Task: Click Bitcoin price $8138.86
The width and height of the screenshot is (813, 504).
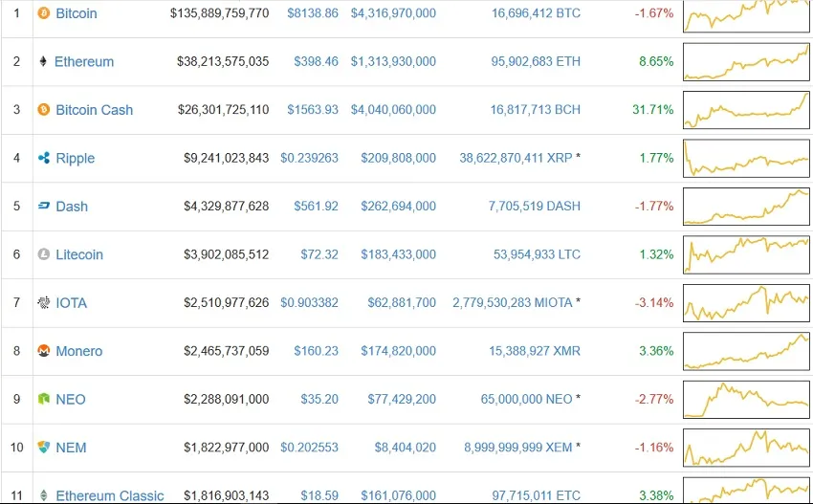Action: click(x=313, y=13)
